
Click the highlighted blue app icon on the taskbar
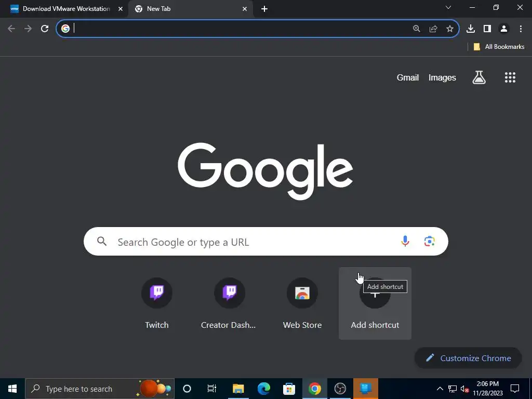pos(365,389)
